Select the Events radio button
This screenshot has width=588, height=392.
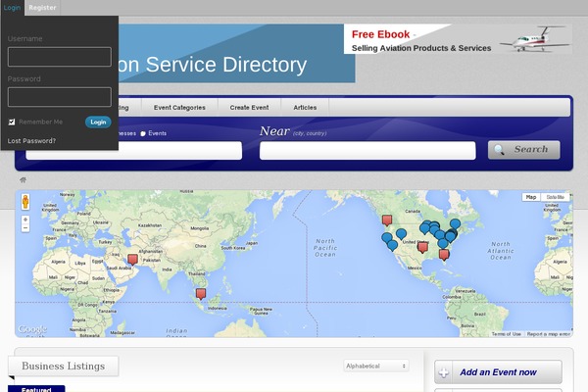[x=143, y=132]
